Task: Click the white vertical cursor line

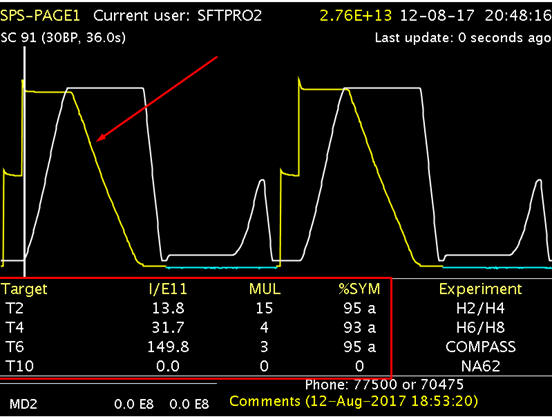Action: tap(24, 162)
